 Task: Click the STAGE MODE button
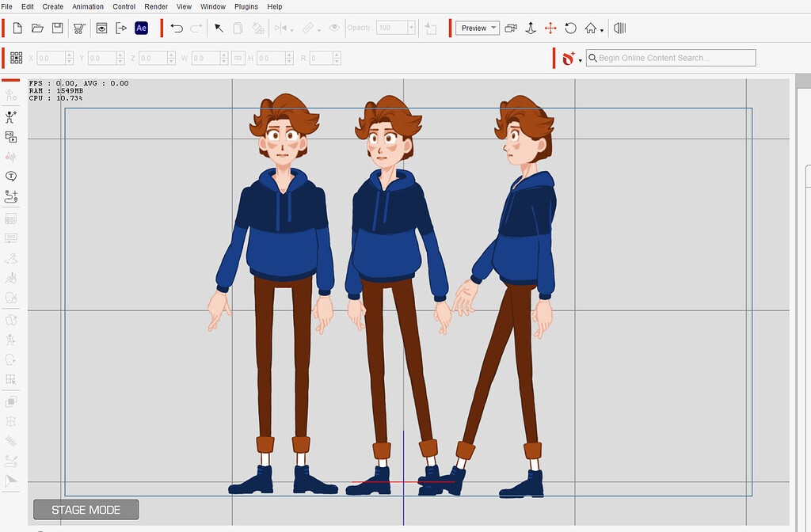[x=86, y=510]
